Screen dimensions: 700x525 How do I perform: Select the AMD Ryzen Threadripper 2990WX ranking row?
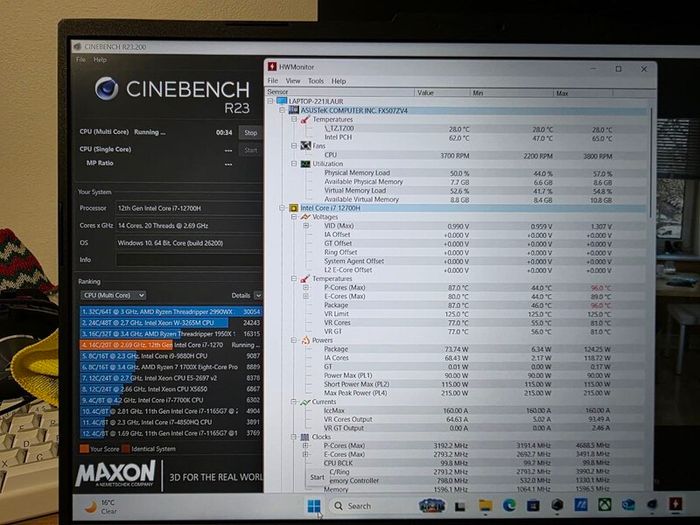[x=171, y=312]
